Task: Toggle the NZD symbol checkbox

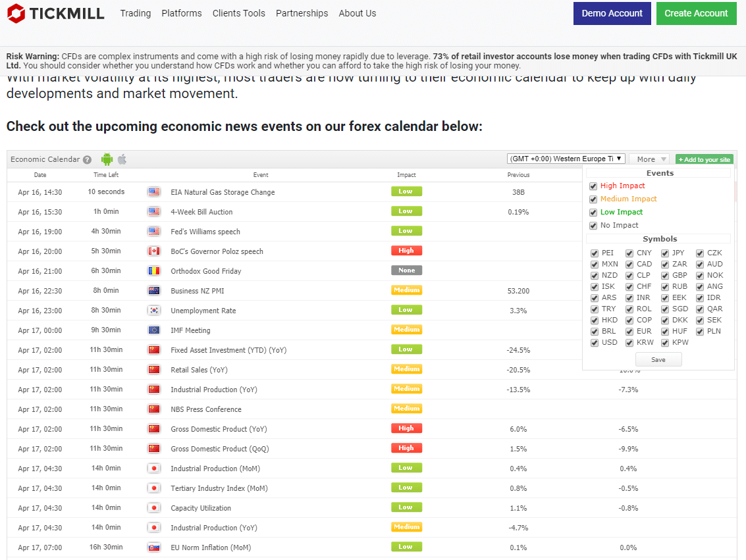Action: (594, 275)
